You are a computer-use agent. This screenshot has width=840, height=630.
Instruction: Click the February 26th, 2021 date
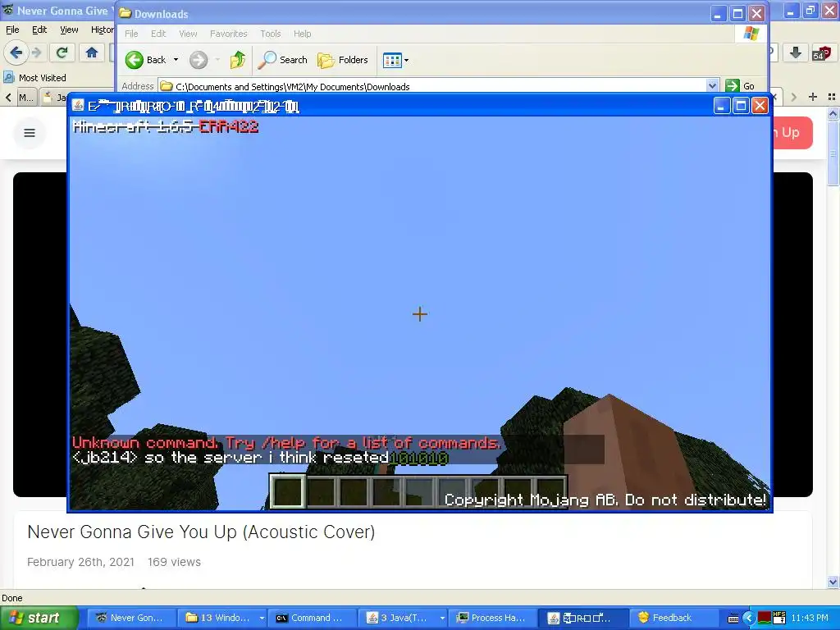click(80, 562)
